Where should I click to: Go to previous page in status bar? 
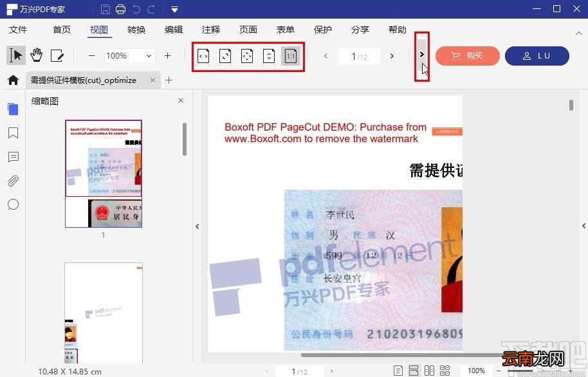coord(268,371)
